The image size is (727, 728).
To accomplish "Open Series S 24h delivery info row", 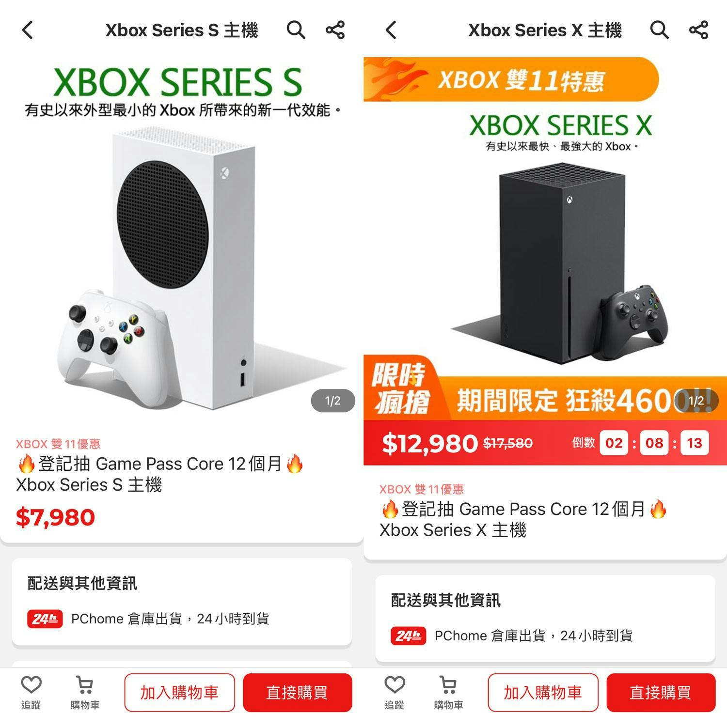I will coord(182,619).
